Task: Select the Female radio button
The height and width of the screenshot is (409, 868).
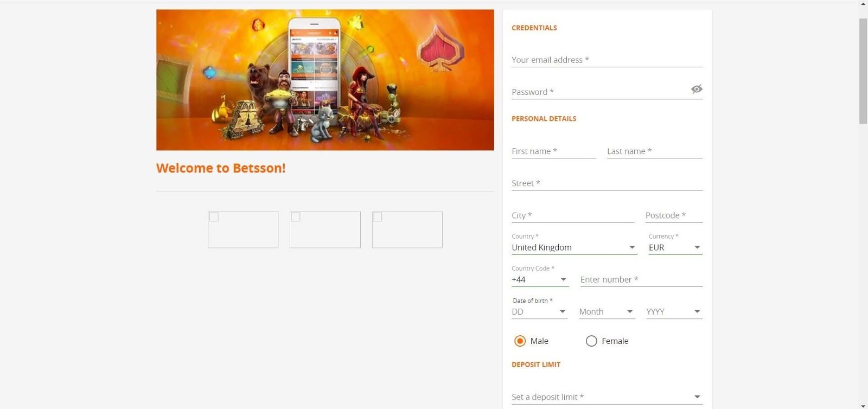Action: (591, 341)
